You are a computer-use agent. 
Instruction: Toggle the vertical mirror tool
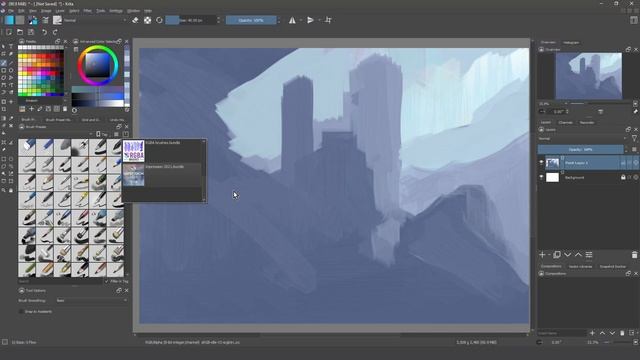(310, 20)
